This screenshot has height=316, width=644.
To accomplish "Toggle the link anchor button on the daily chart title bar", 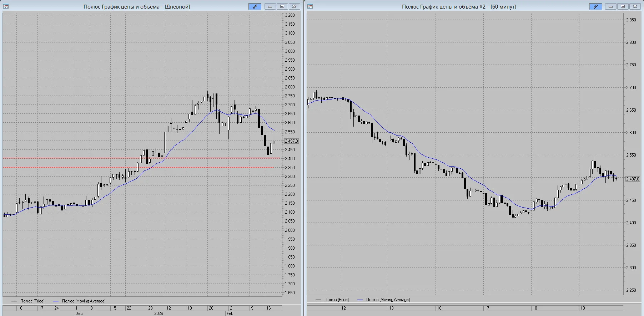I will pos(255,6).
